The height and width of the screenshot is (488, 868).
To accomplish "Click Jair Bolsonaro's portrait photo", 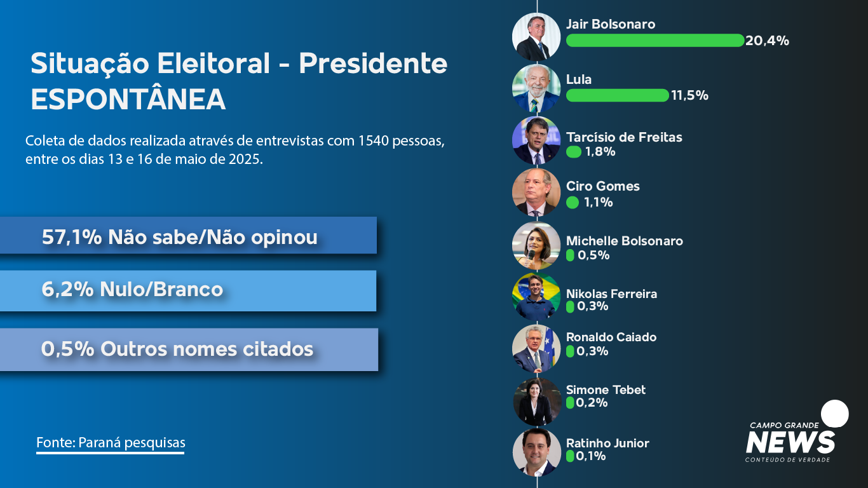I will (536, 37).
